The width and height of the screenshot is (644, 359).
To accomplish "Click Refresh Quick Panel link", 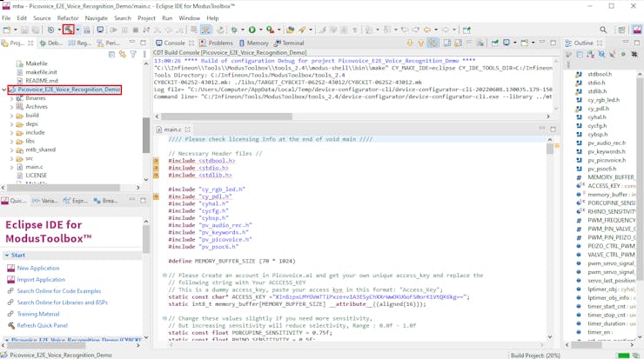I will click(43, 325).
